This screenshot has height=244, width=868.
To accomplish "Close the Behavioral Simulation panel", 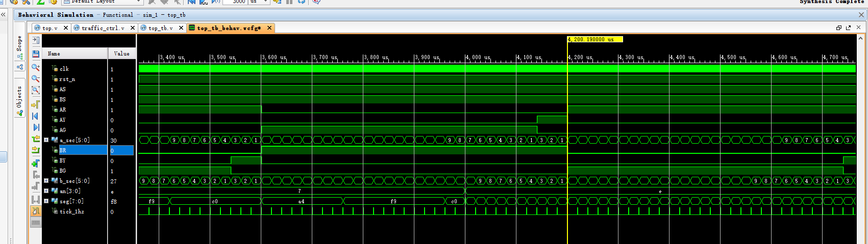I will click(x=861, y=15).
